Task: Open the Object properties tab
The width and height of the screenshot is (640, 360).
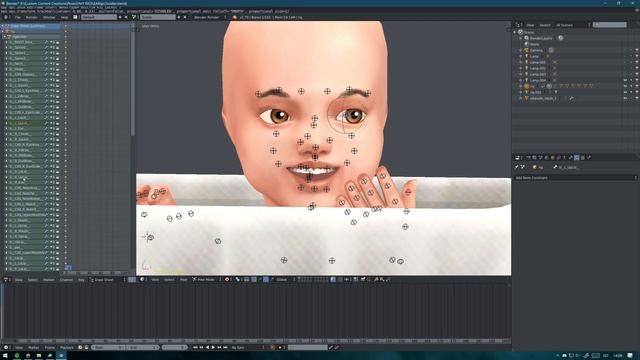Action: coord(552,158)
